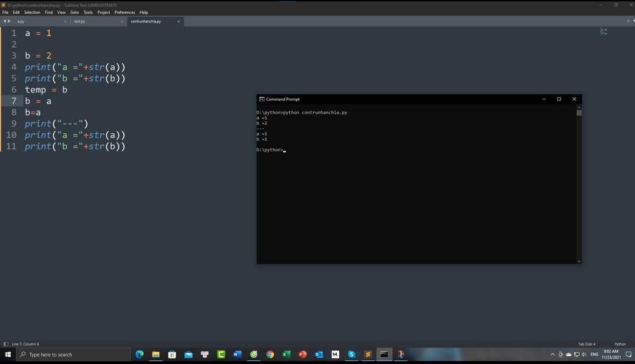Open the Goto menu

[x=74, y=12]
